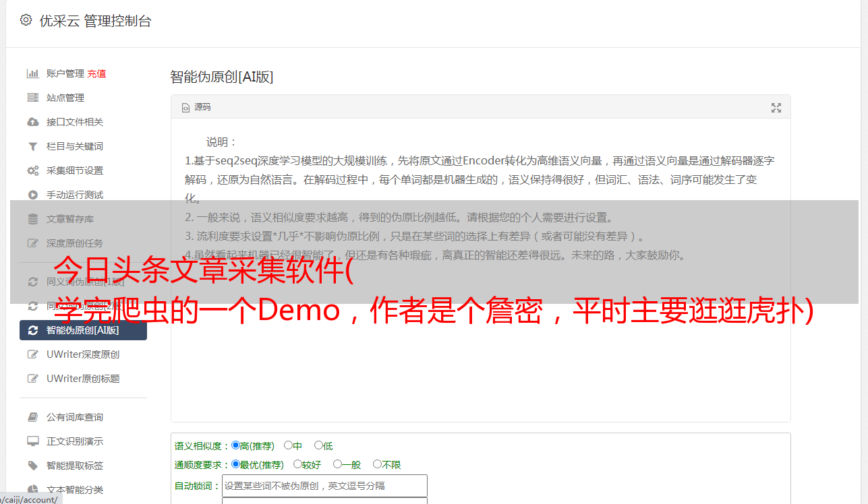This screenshot has height=504, width=868.
Task: Click the 优采云 管理控制台 title link
Action: coord(95,21)
